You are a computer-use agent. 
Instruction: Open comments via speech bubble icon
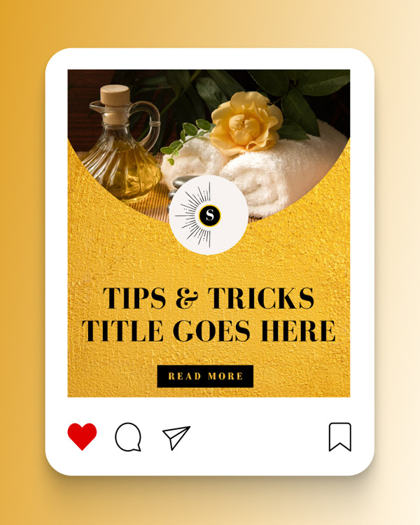128,437
